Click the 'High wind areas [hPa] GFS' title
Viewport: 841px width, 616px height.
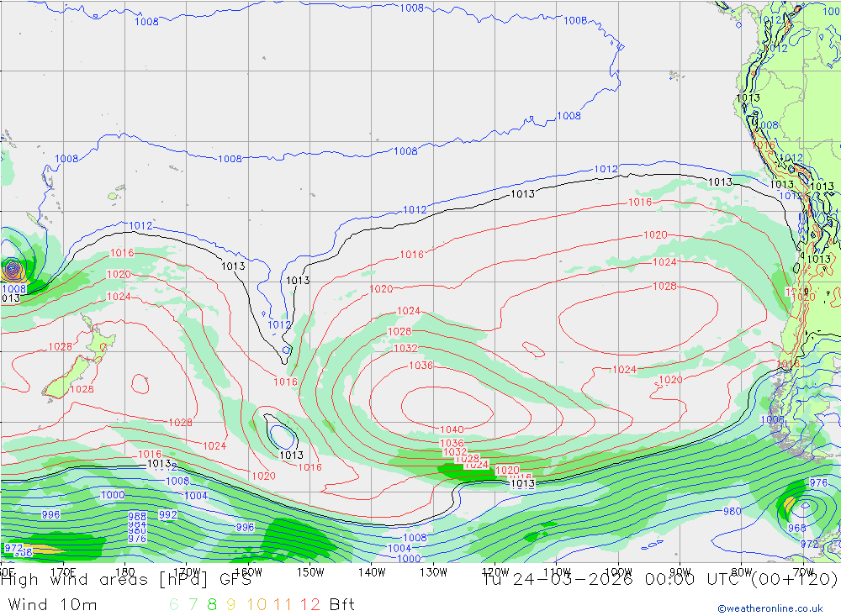[x=127, y=580]
